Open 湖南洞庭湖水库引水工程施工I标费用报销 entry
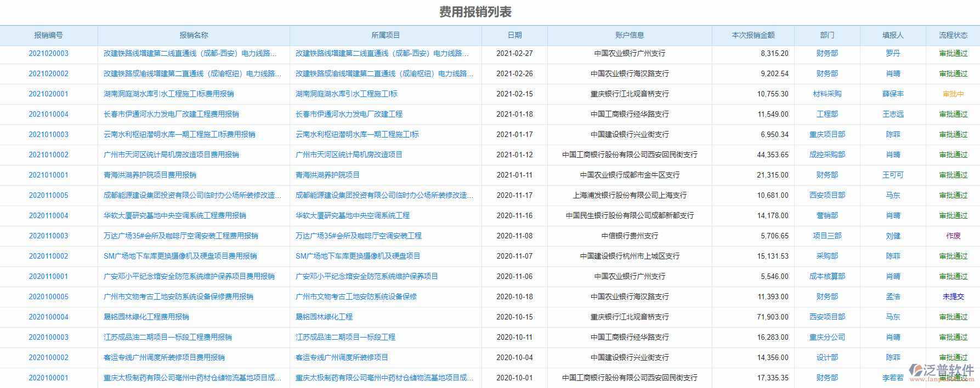Screen dimensions: 980x388 pos(168,94)
